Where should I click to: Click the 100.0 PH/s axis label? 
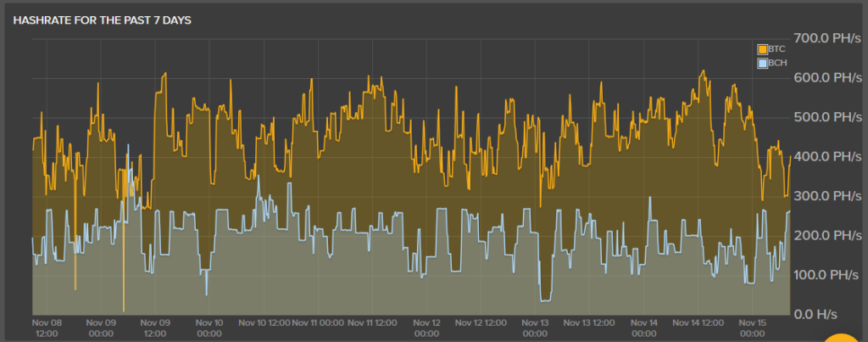pos(826,275)
